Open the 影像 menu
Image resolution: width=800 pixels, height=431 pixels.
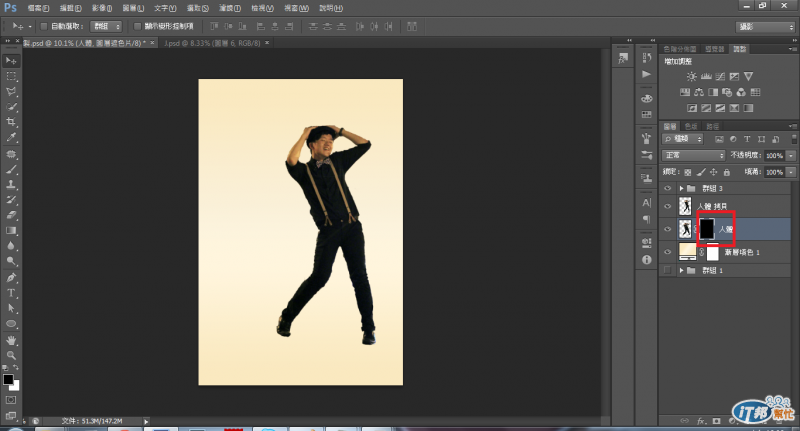coord(98,7)
